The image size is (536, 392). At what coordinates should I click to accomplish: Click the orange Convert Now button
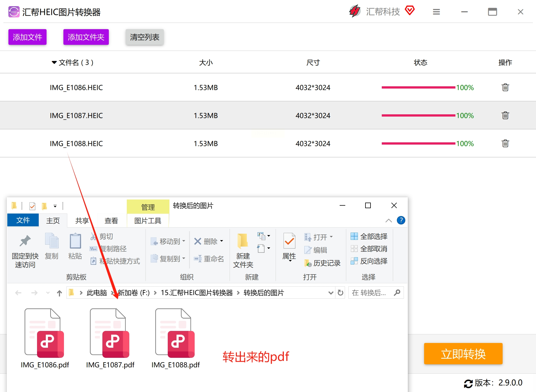tap(463, 354)
